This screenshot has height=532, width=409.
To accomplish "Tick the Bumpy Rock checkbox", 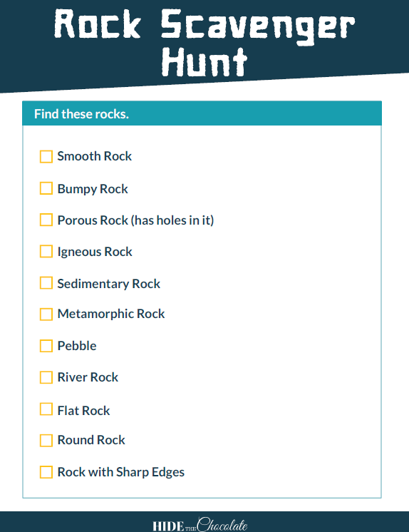I will pyautogui.click(x=46, y=188).
